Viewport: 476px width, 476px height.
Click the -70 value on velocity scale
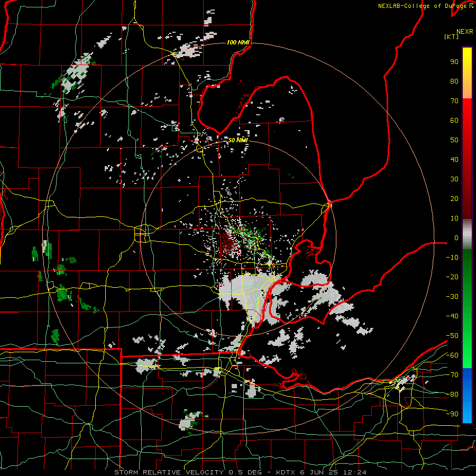(452, 375)
